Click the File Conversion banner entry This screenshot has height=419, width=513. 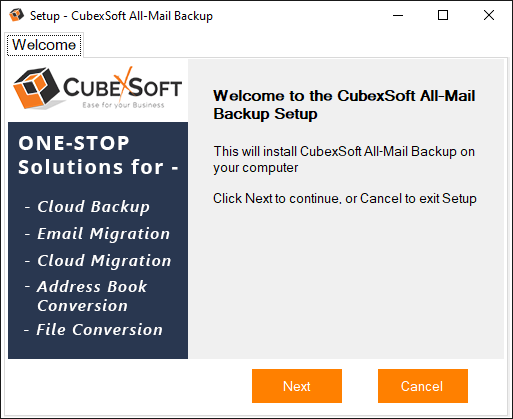tap(99, 330)
